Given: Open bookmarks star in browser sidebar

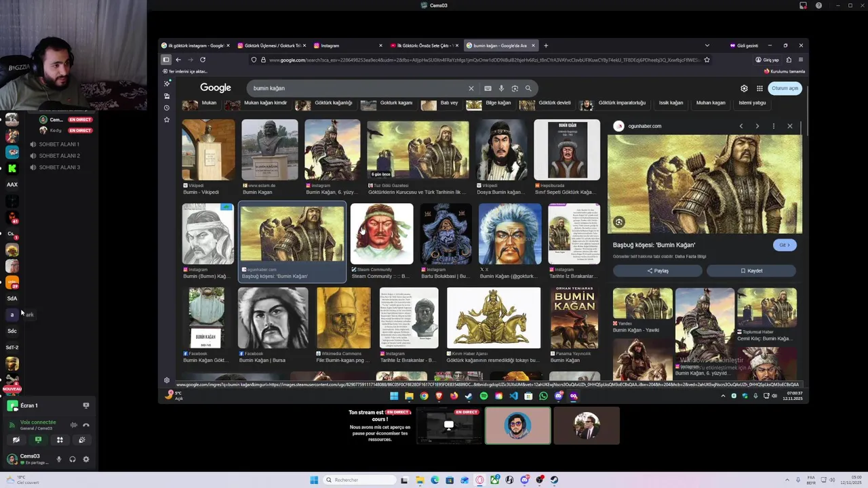Looking at the screenshot, I should click(167, 120).
